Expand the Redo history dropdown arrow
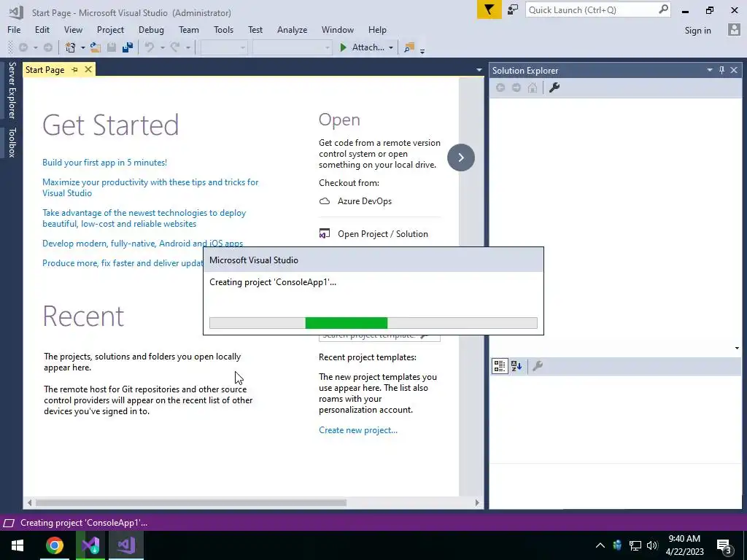The width and height of the screenshot is (747, 560). coord(187,47)
